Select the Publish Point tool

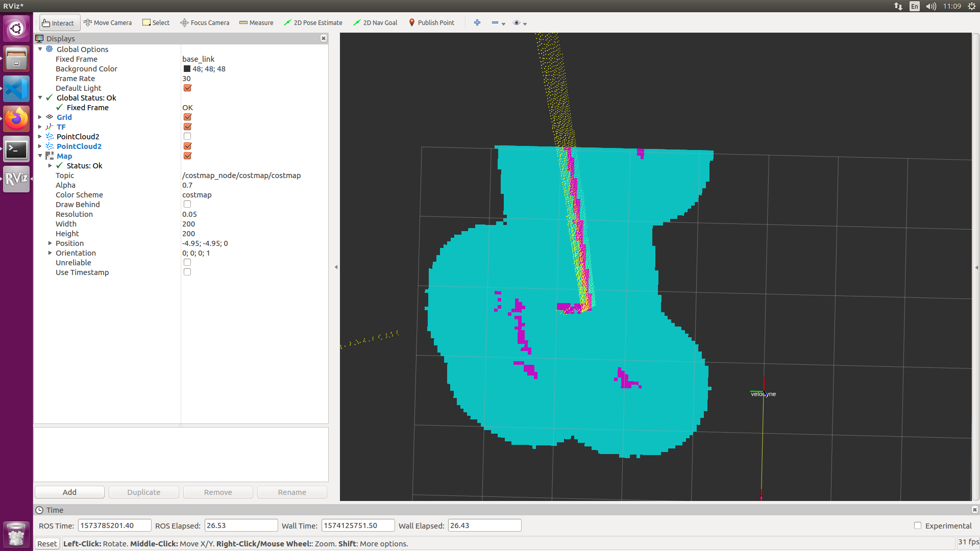[431, 23]
